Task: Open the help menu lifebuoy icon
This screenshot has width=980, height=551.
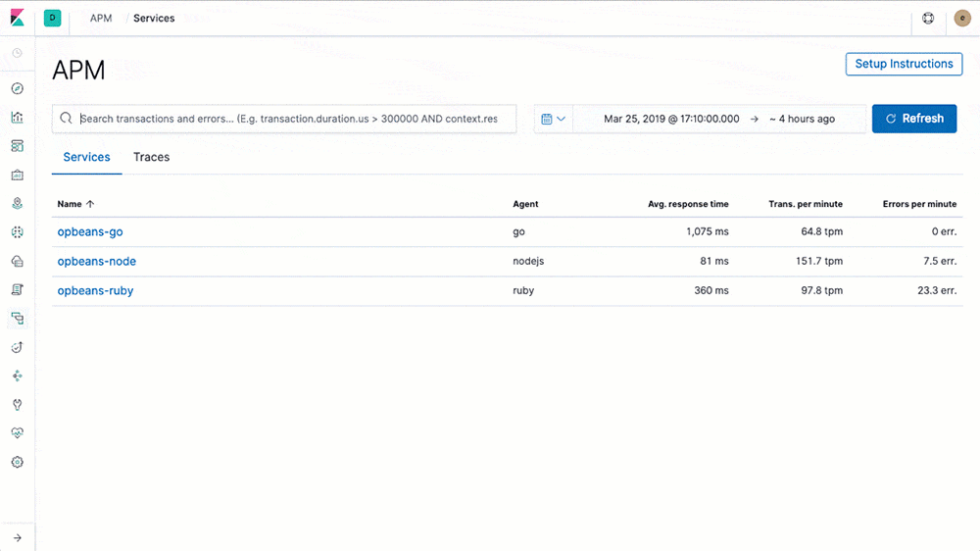Action: 929,19
